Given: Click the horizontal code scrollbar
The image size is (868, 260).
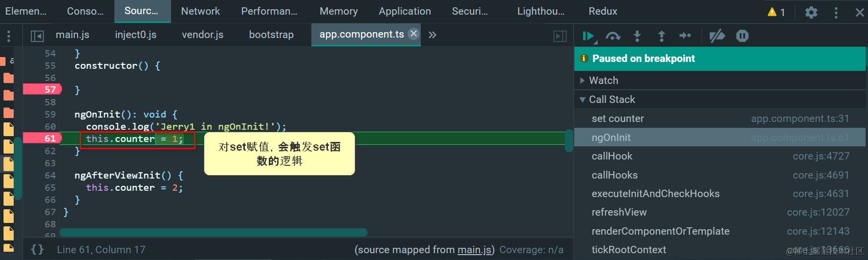Looking at the screenshot, I should (213, 232).
